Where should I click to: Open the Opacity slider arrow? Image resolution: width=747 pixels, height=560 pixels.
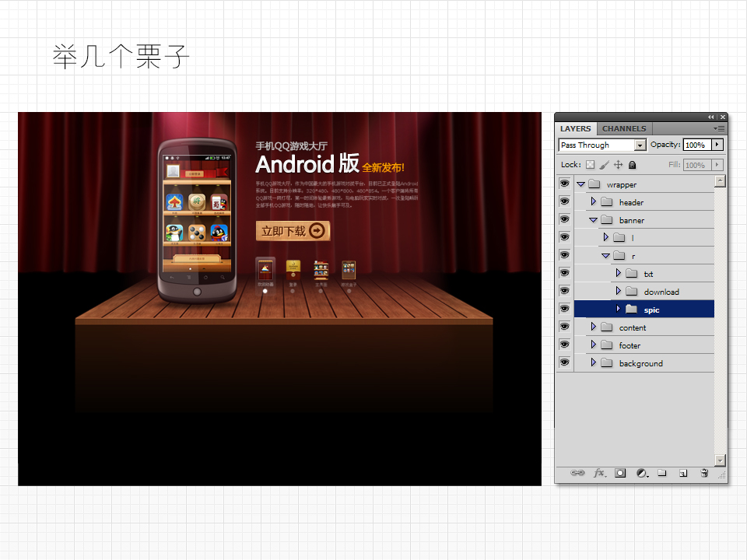point(717,145)
